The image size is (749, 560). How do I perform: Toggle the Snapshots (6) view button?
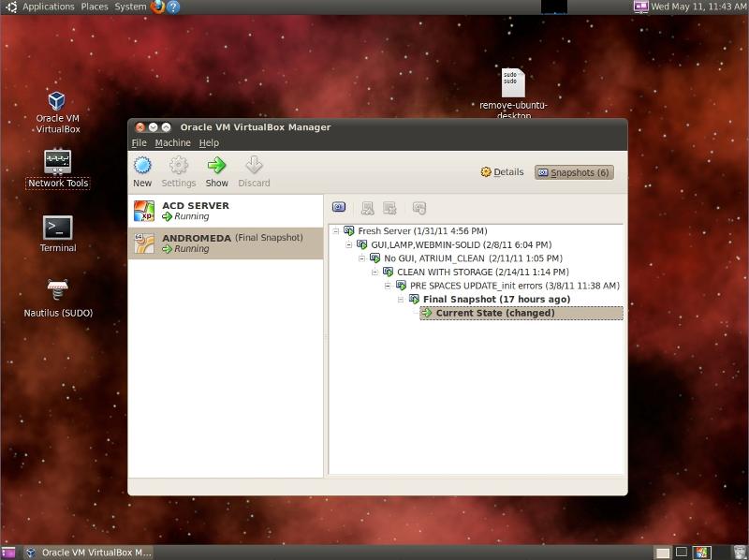[574, 172]
